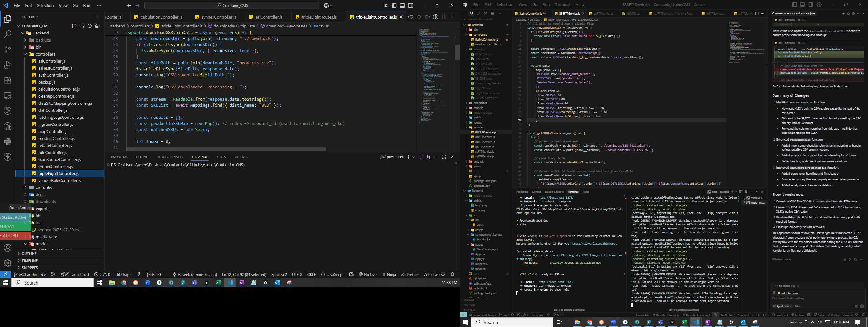Maximize the VS Code terminal panel
Viewport: 868px width, 327px height.
tap(444, 157)
